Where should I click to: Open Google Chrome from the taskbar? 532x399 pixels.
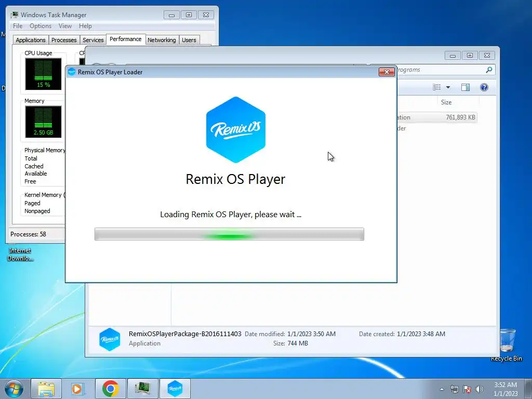pyautogui.click(x=110, y=389)
